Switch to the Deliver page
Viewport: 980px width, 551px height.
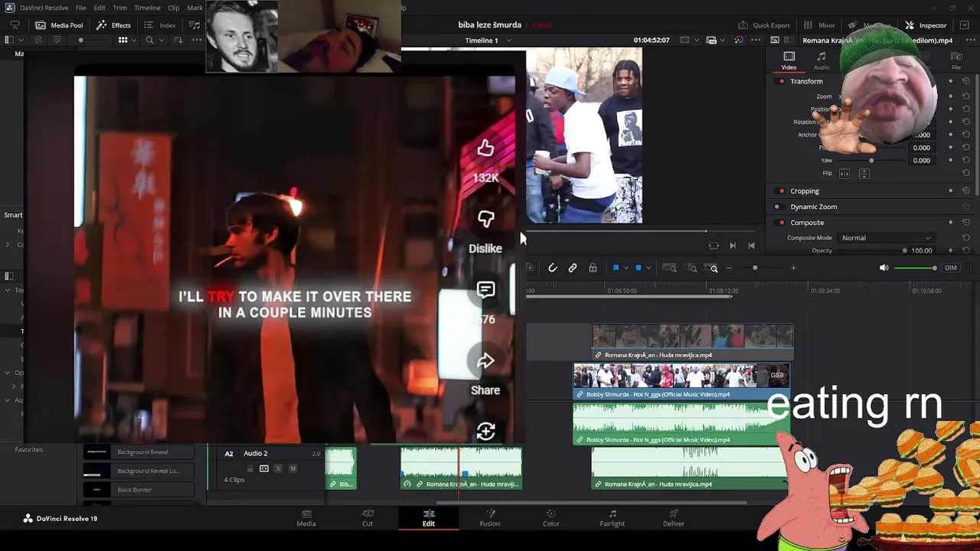(674, 518)
